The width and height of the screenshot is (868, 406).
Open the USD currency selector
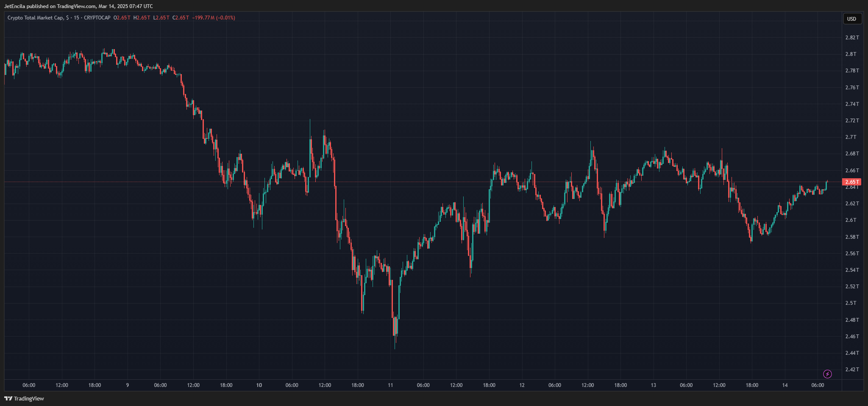click(852, 19)
